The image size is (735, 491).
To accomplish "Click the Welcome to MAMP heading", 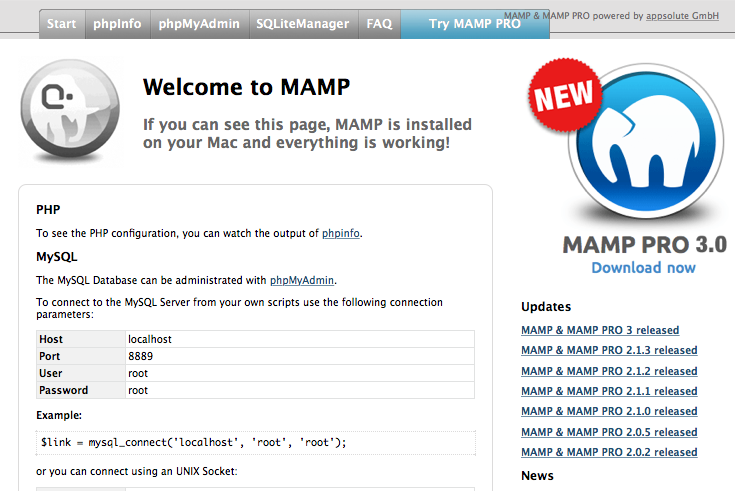I will [247, 87].
